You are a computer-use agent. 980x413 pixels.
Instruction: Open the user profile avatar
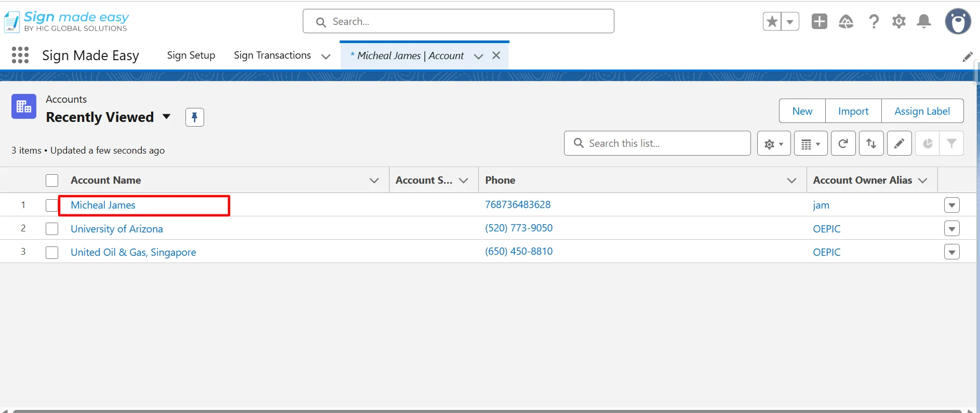point(958,21)
